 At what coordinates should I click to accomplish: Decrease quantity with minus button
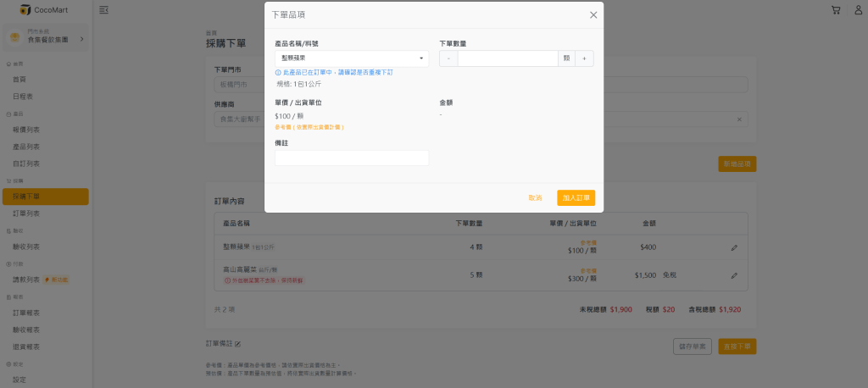coord(448,58)
